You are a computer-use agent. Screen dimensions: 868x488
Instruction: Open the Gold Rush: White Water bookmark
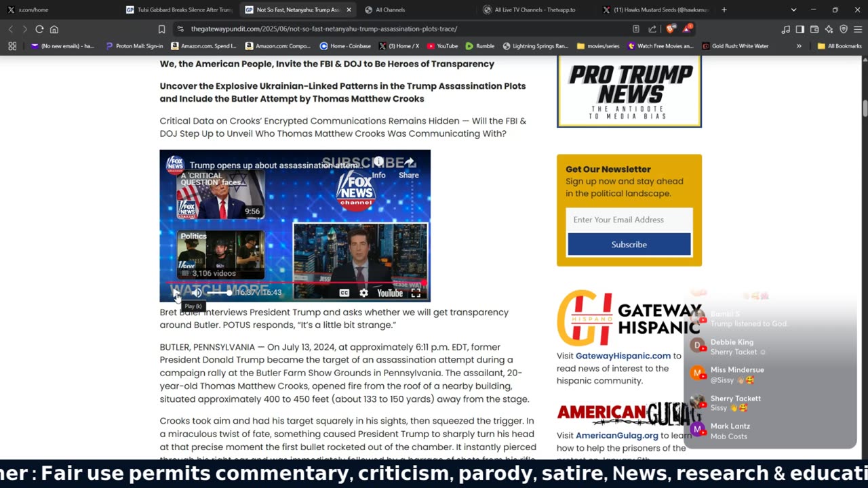pyautogui.click(x=735, y=46)
